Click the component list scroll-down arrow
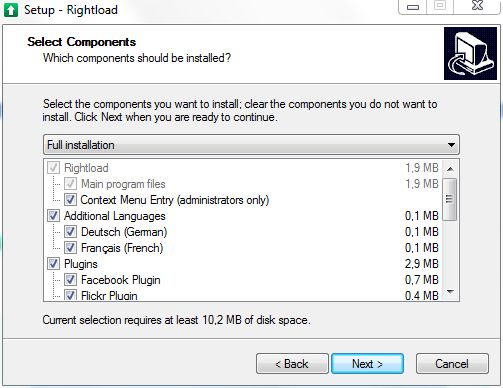The width and height of the screenshot is (503, 388). [x=450, y=292]
